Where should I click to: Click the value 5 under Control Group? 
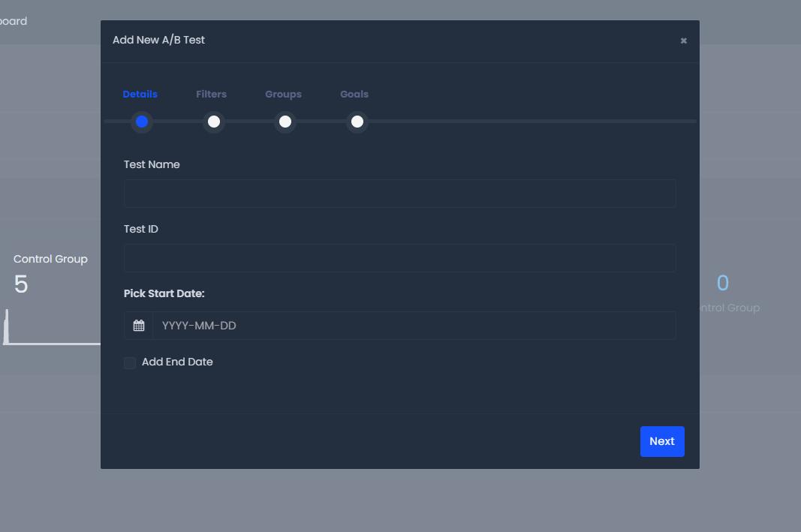click(x=21, y=284)
